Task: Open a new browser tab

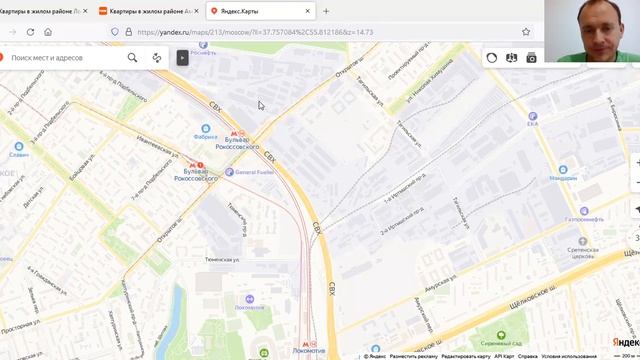Action: (326, 11)
